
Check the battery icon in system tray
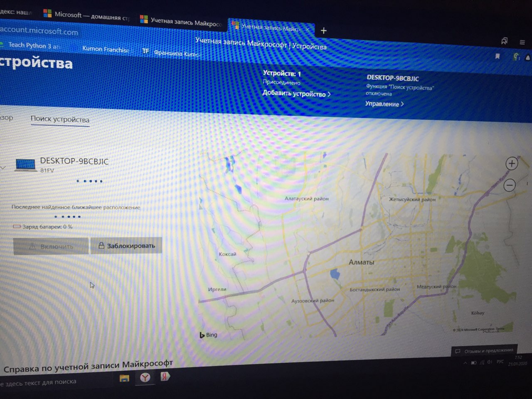[x=474, y=363]
